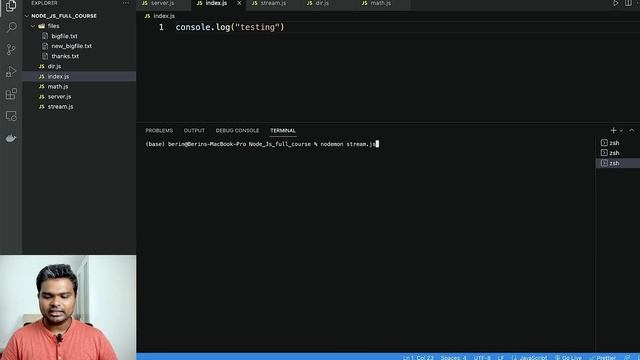Click Ln 1 Col position in status bar
This screenshot has width=640, height=360.
pyautogui.click(x=418, y=358)
